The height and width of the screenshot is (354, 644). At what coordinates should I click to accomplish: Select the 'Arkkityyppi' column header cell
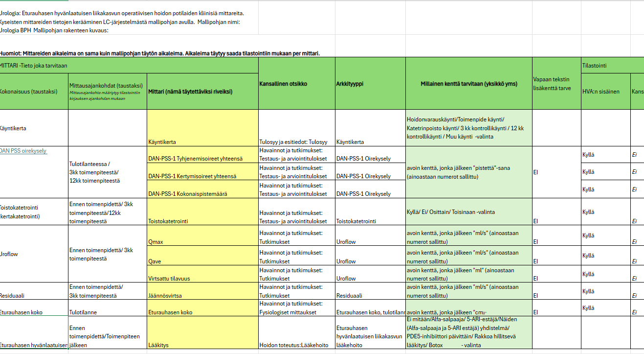370,83
